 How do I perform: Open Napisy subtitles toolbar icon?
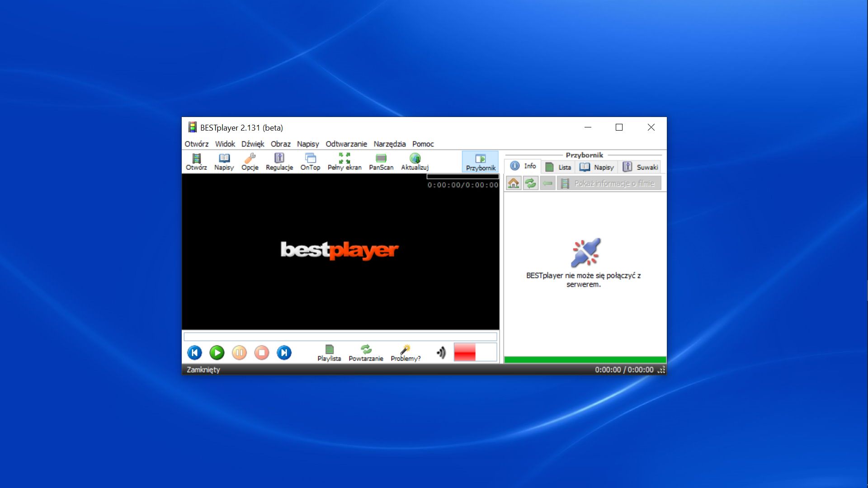[x=224, y=161]
